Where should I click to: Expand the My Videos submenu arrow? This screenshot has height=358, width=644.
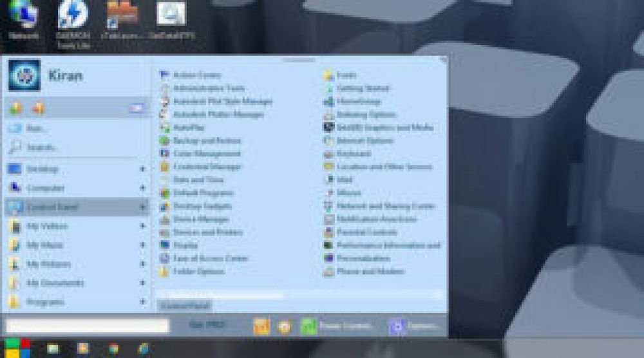142,226
